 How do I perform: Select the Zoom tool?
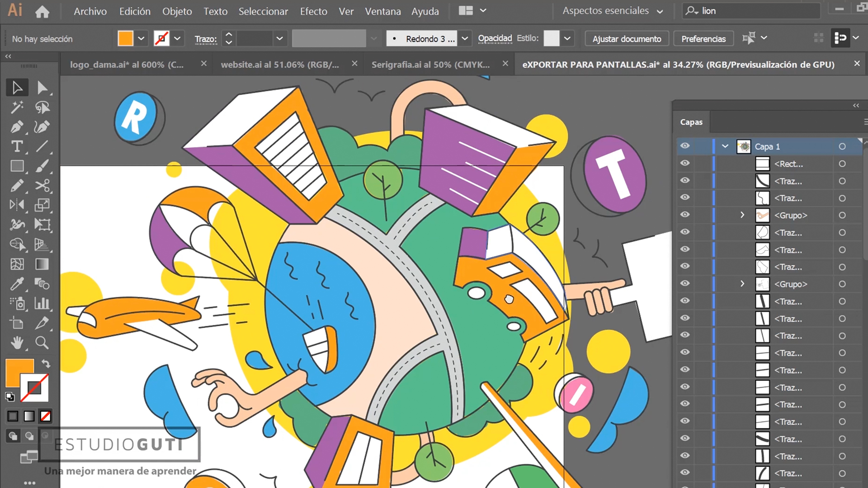point(42,343)
